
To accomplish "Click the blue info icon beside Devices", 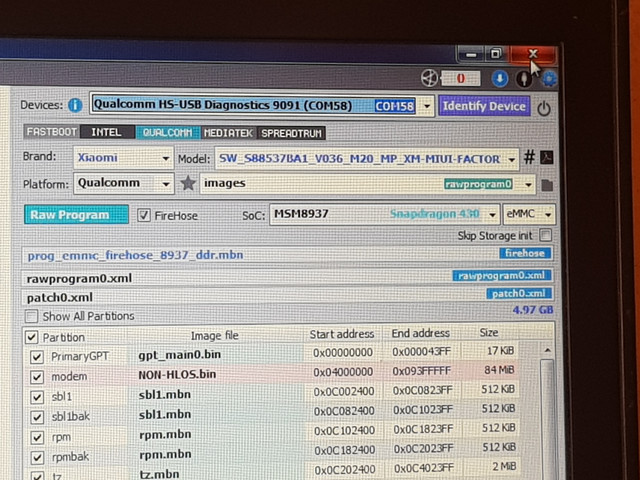I will tap(75, 105).
